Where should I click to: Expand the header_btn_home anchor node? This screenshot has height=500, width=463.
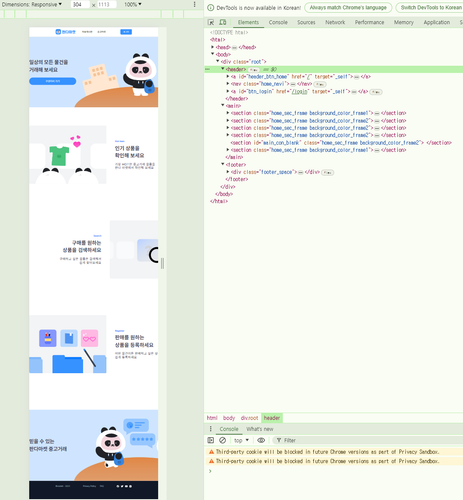pyautogui.click(x=228, y=76)
